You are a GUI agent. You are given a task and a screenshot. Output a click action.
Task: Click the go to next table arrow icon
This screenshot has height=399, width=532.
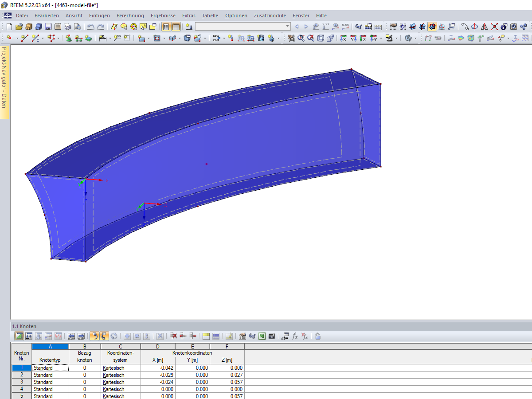click(x=81, y=336)
